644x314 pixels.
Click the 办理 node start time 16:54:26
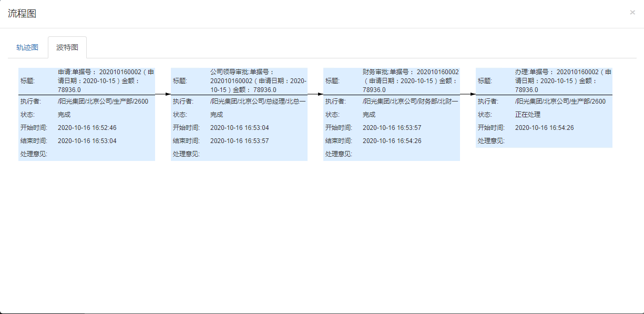545,128
